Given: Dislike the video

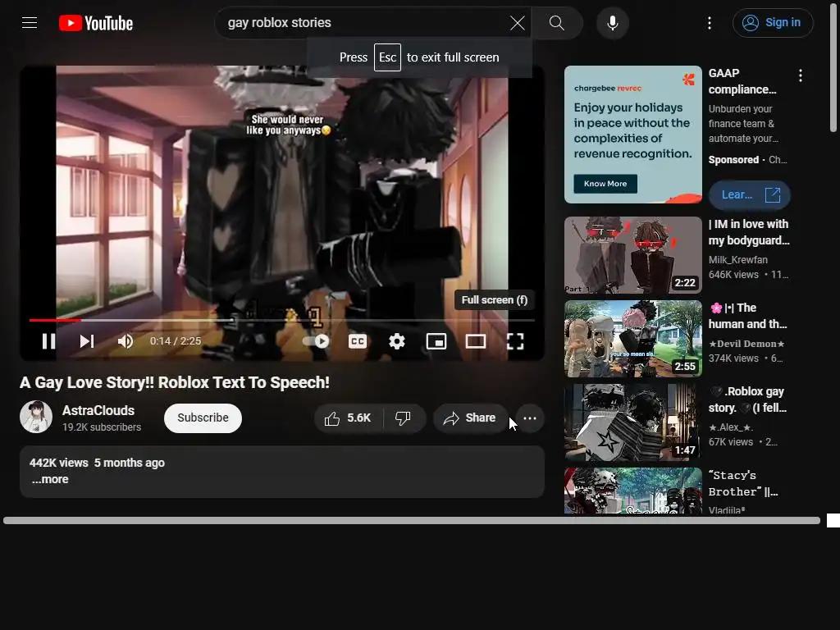Looking at the screenshot, I should (x=404, y=418).
